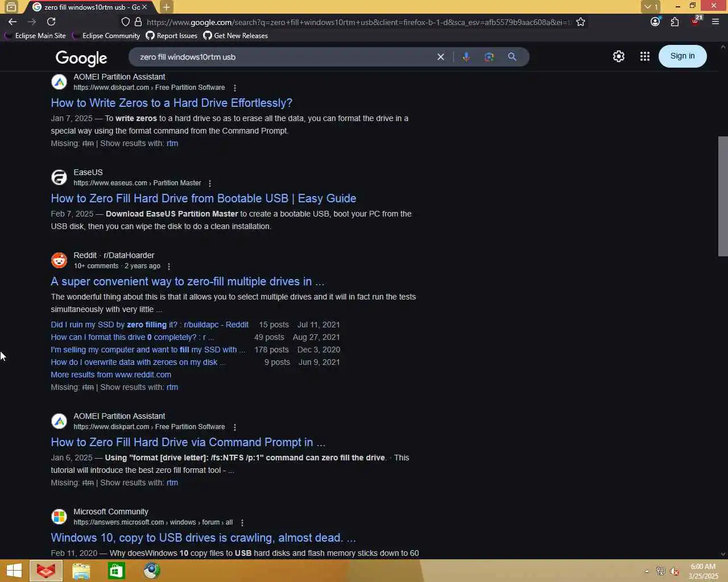Open the Extensions puzzle icon

(675, 22)
